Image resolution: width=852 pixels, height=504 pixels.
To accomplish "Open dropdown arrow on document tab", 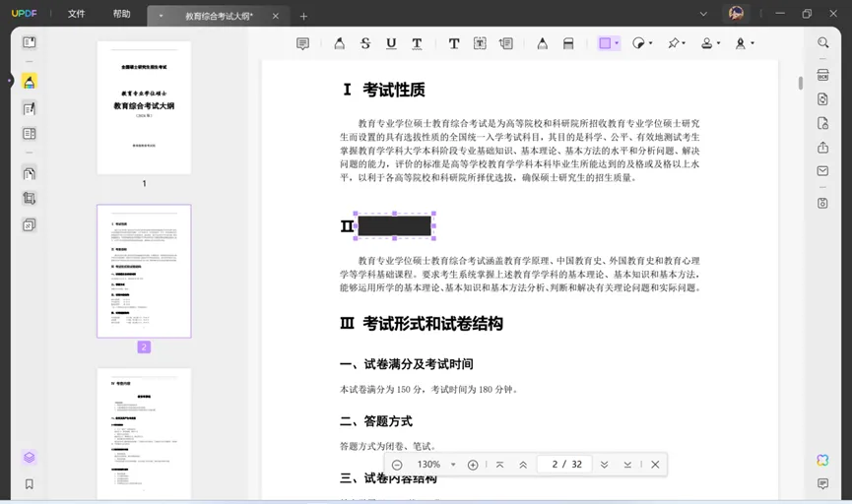I will click(x=161, y=16).
